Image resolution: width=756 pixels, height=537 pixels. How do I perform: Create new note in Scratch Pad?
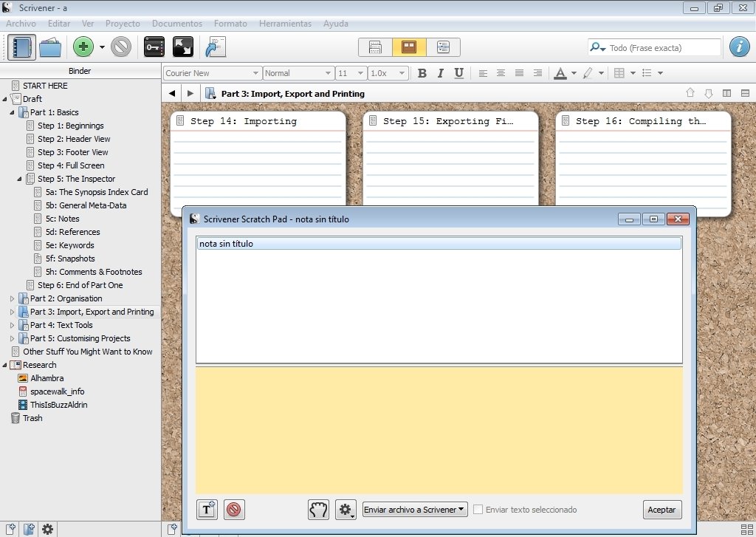pyautogui.click(x=207, y=510)
